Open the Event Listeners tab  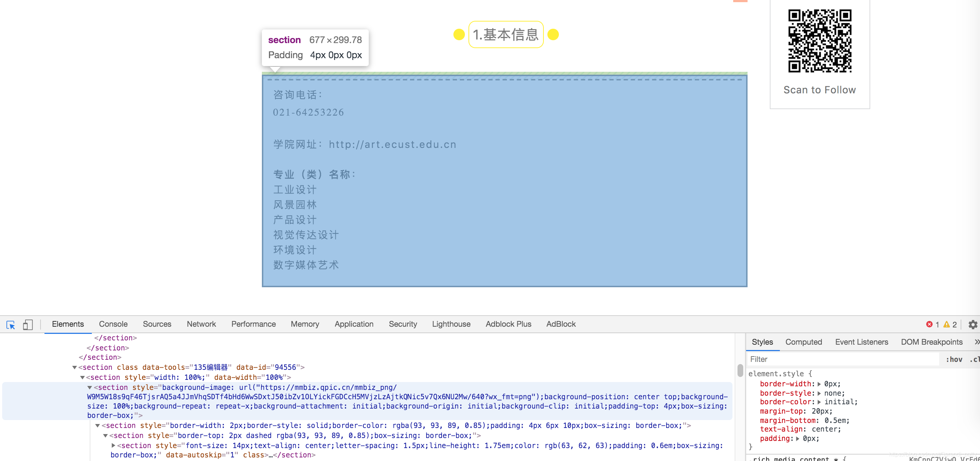861,342
